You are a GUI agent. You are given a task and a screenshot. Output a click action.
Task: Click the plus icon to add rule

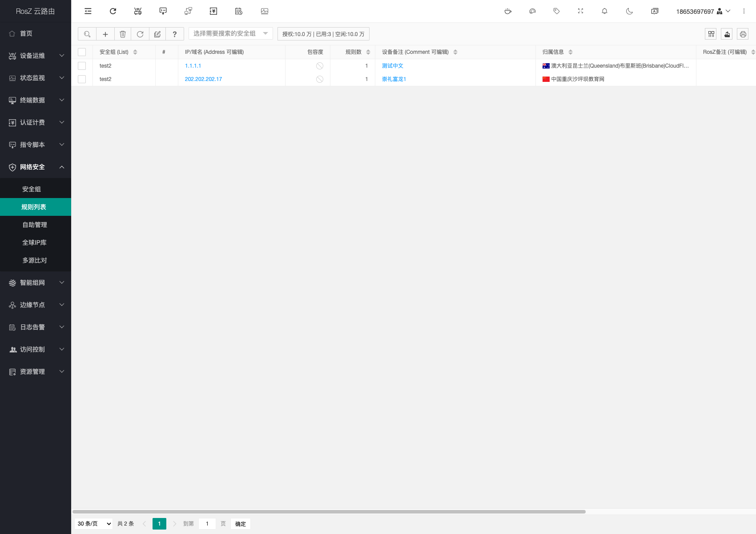click(105, 34)
